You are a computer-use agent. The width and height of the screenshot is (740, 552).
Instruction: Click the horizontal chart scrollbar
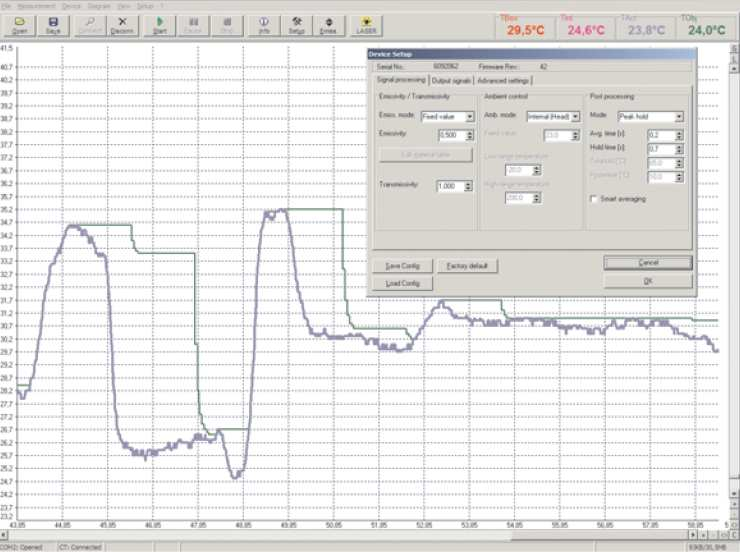coord(348,535)
